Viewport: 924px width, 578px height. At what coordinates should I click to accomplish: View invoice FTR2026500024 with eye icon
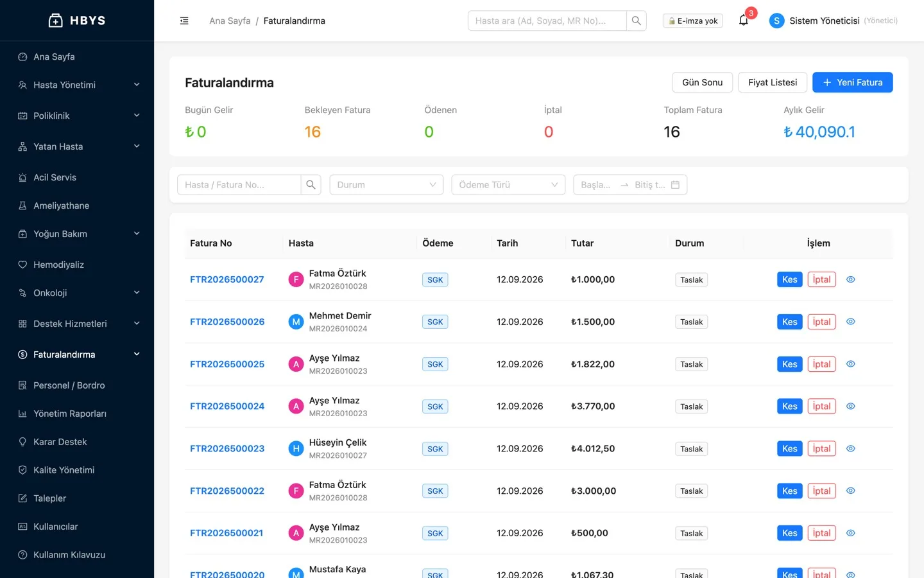[851, 407]
